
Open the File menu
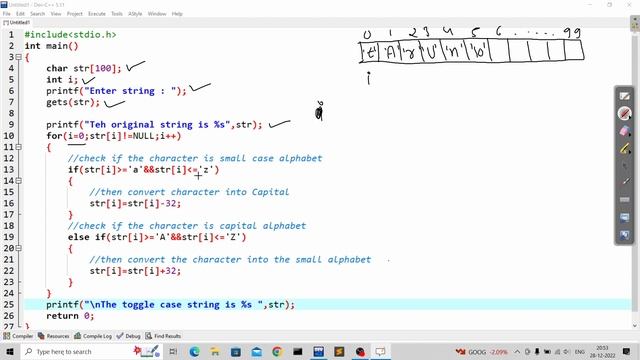coord(7,14)
